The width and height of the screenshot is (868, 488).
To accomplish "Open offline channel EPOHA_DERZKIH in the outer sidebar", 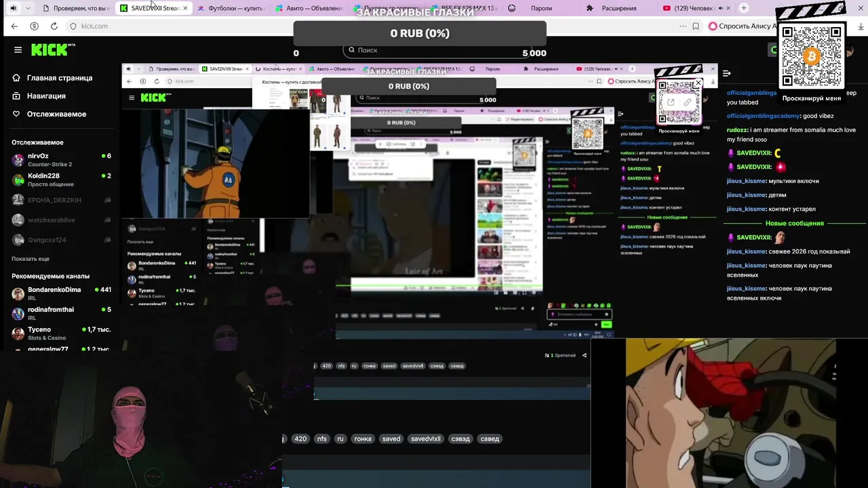I will (x=61, y=200).
